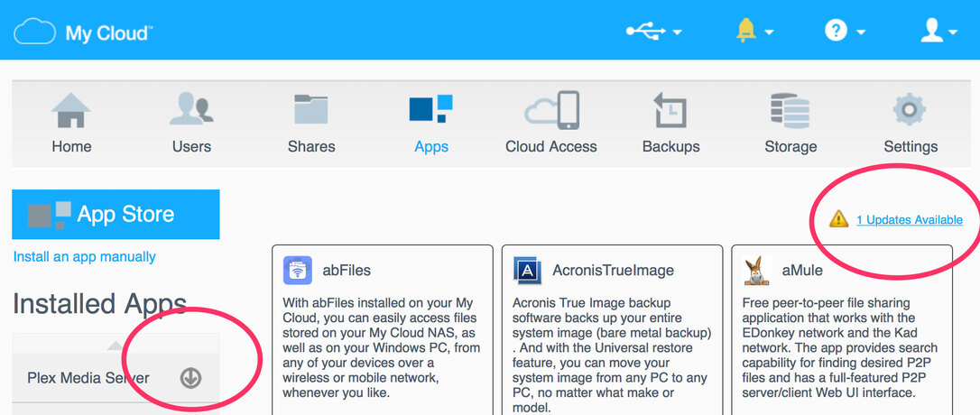Click the aMule donkey icon

coord(757,270)
